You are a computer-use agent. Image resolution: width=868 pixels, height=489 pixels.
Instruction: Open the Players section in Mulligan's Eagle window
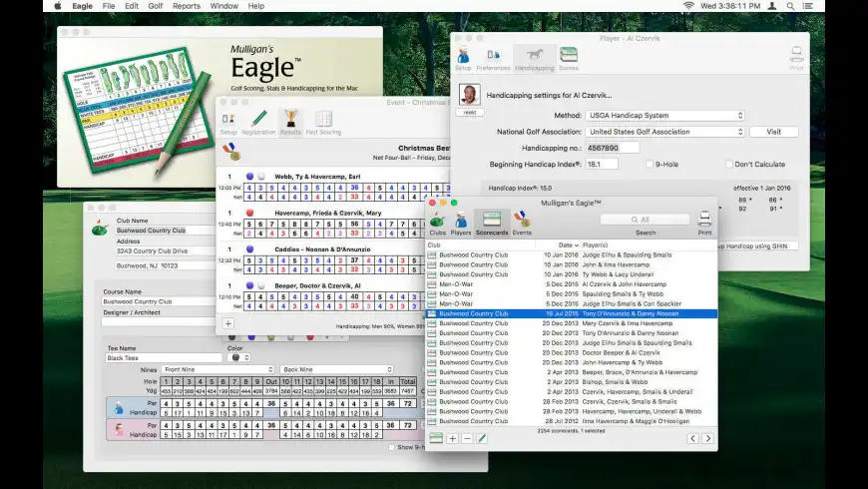[461, 224]
